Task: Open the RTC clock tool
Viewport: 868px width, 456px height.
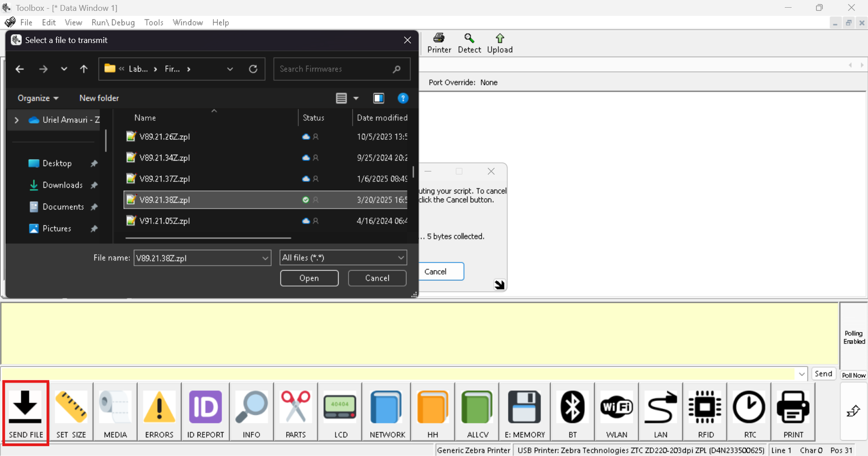Action: point(749,412)
